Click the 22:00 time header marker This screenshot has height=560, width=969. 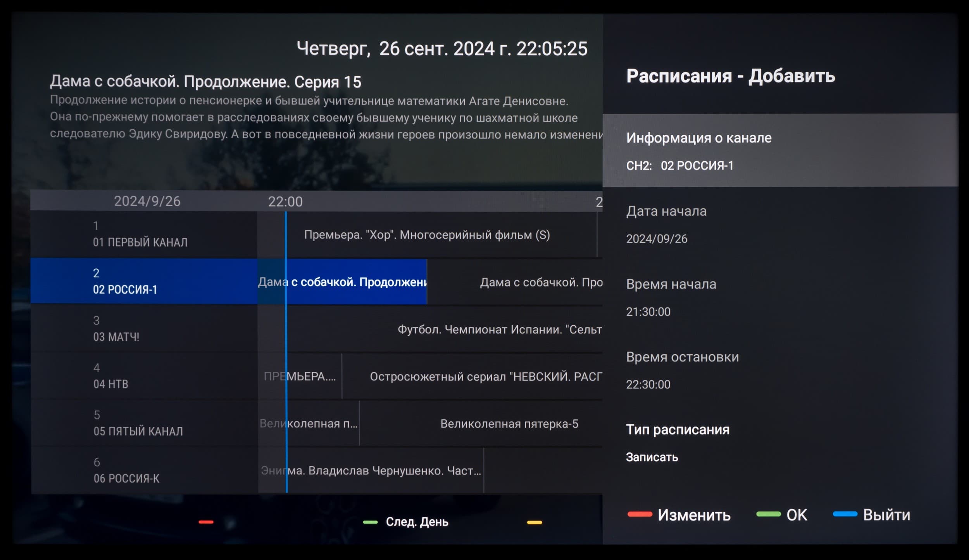(285, 202)
